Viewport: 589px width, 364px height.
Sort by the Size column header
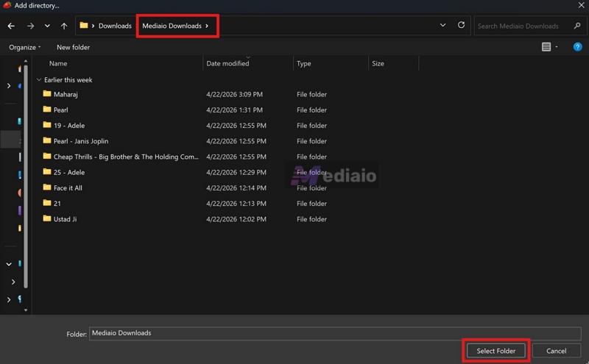point(378,63)
